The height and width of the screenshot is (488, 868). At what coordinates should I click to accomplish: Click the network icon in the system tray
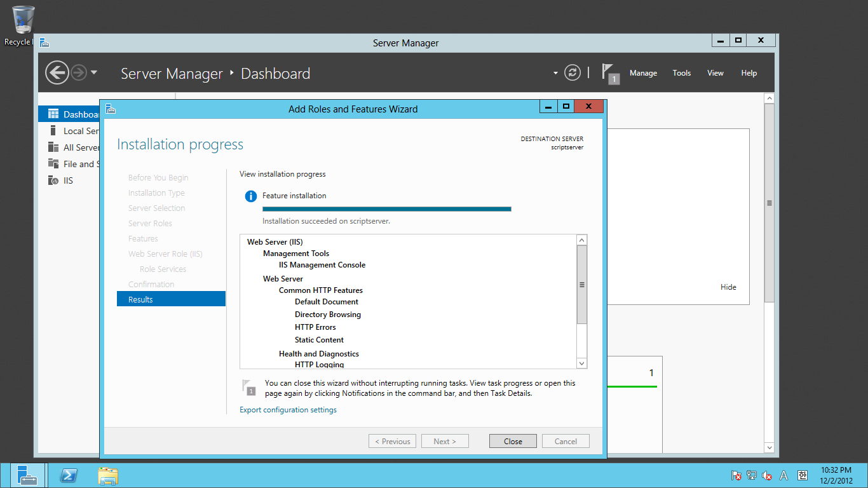click(752, 475)
